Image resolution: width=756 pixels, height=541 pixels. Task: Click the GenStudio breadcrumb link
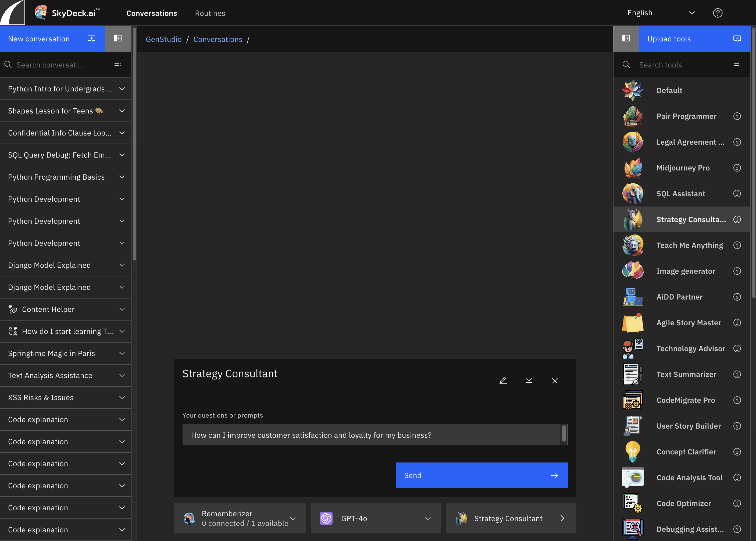163,39
